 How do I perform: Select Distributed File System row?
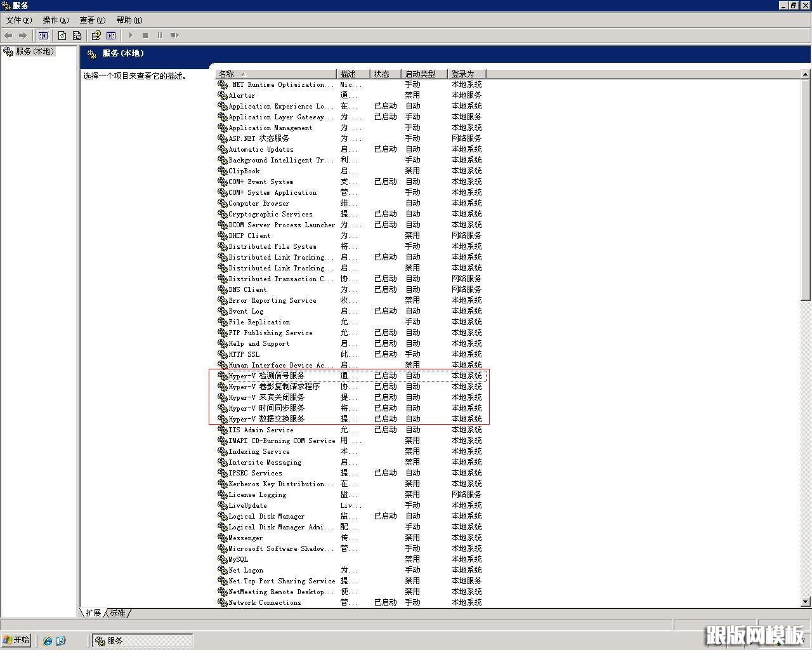(x=351, y=246)
